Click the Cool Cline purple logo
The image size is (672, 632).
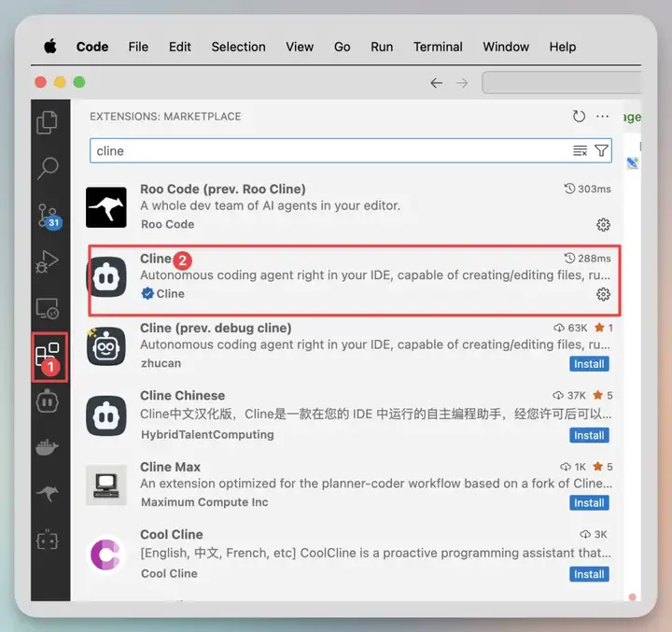point(105,555)
